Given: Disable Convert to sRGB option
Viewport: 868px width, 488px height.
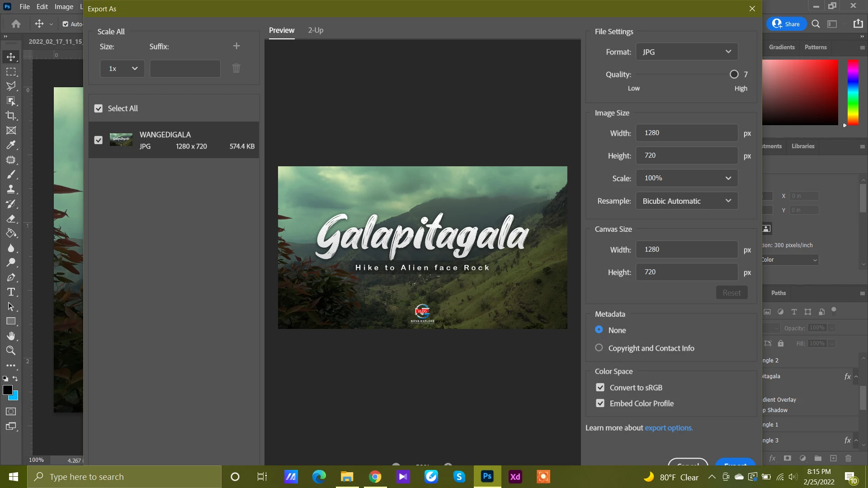Looking at the screenshot, I should click(x=600, y=388).
